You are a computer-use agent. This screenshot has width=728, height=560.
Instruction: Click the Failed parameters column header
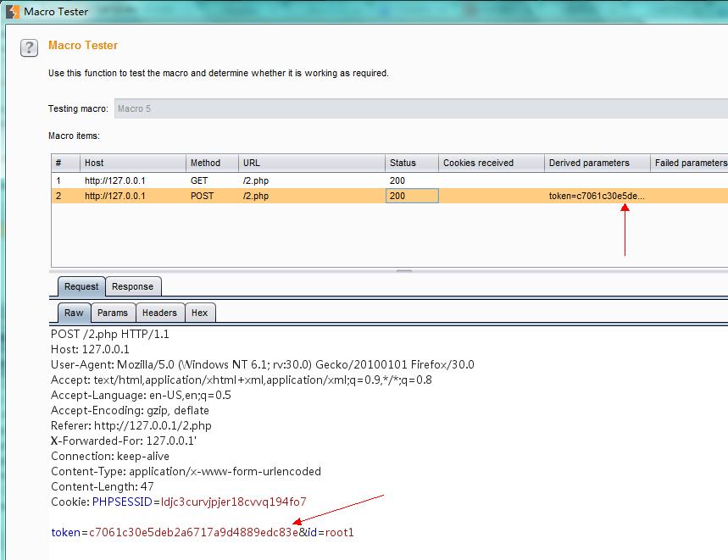click(689, 163)
